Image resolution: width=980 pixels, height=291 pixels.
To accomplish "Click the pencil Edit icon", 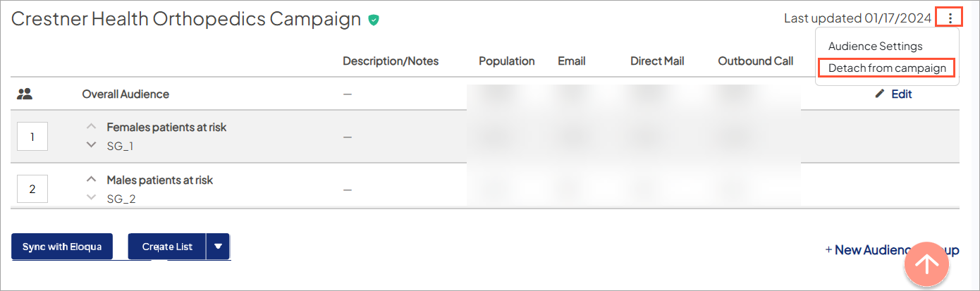I will (879, 94).
